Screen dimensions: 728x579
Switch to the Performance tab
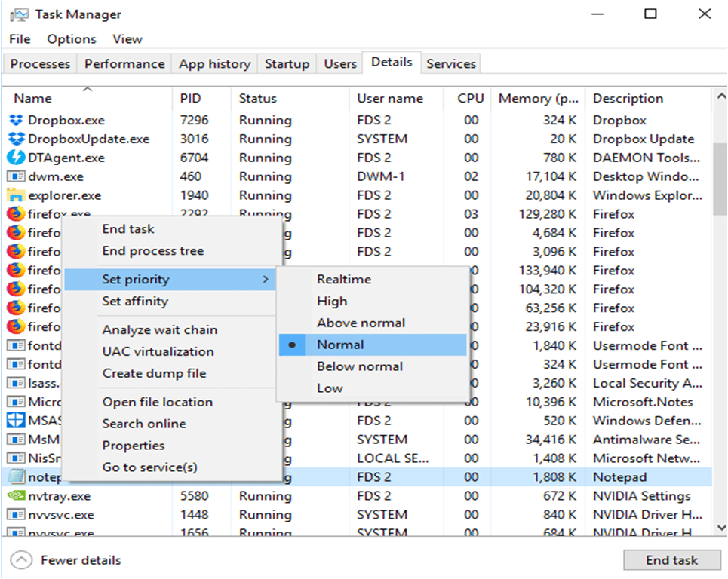pyautogui.click(x=124, y=63)
